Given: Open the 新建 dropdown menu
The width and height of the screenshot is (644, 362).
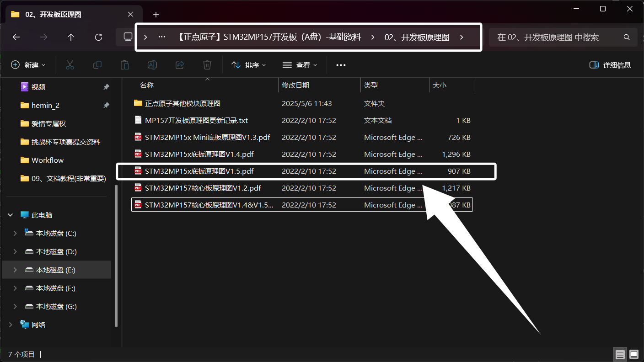Looking at the screenshot, I should [29, 64].
